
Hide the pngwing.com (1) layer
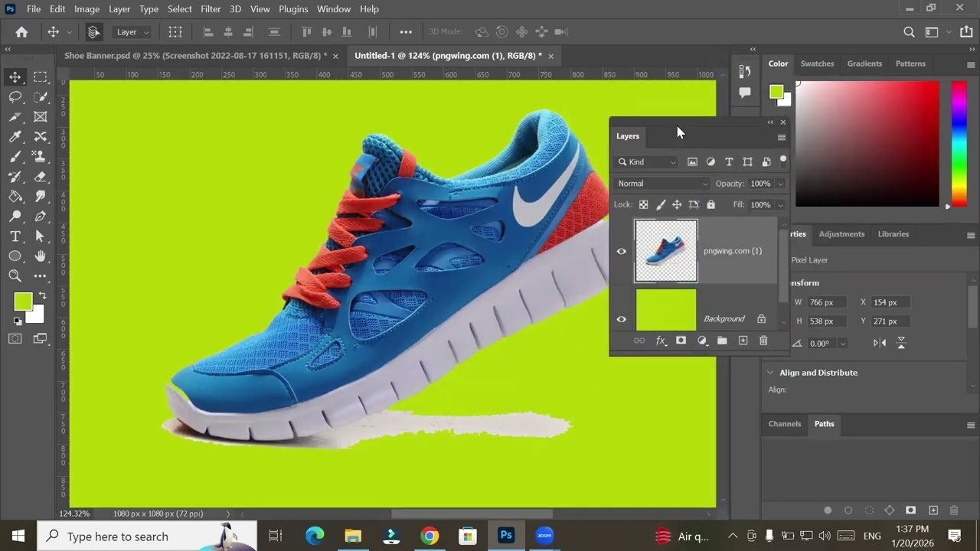[622, 251]
